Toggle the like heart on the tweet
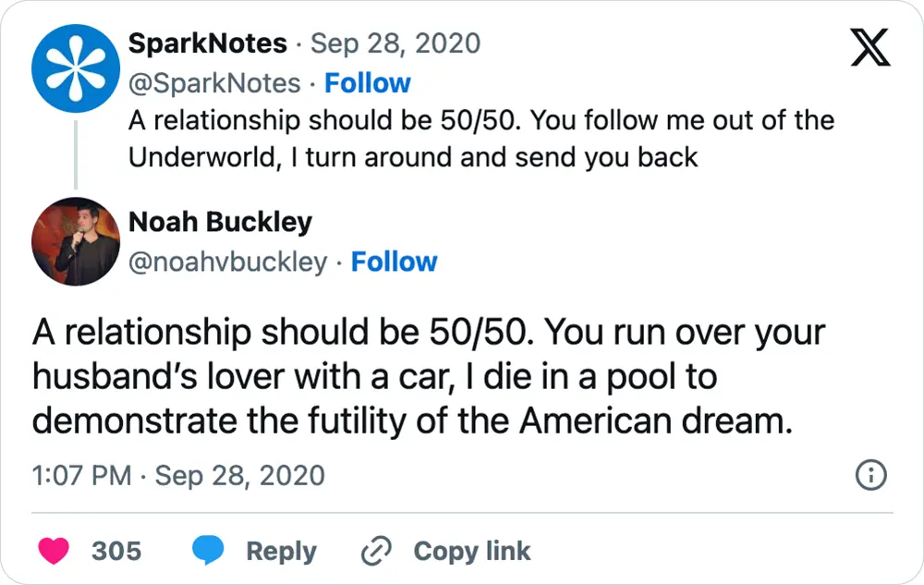Viewport: 924px width, 585px height. tap(53, 550)
